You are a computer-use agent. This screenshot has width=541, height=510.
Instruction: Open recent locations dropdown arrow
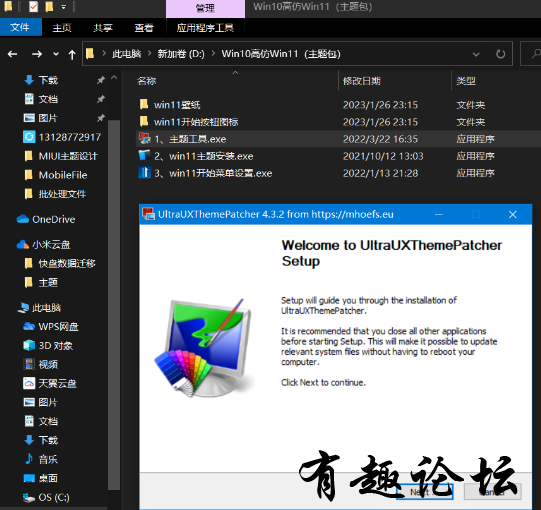pos(56,54)
